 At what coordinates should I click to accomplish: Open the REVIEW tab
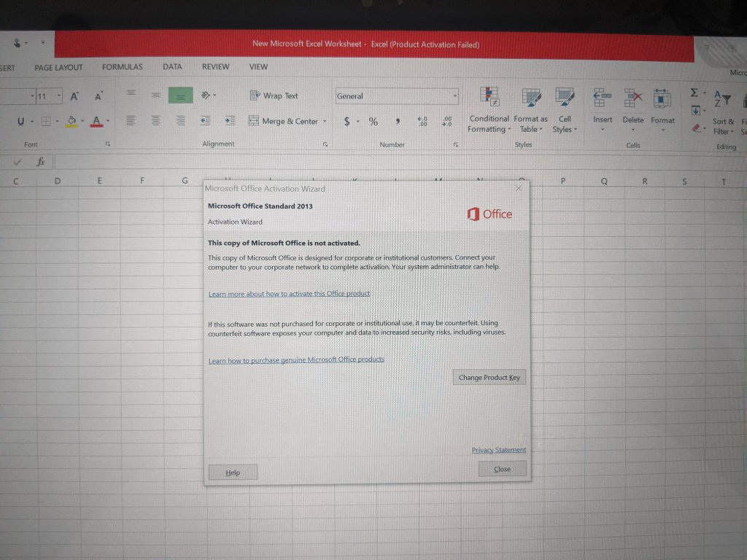(x=216, y=66)
